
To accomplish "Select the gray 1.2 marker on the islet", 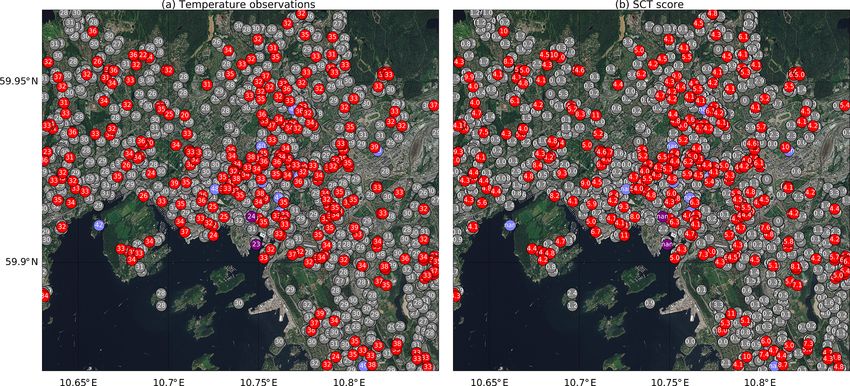I will coord(571,305).
